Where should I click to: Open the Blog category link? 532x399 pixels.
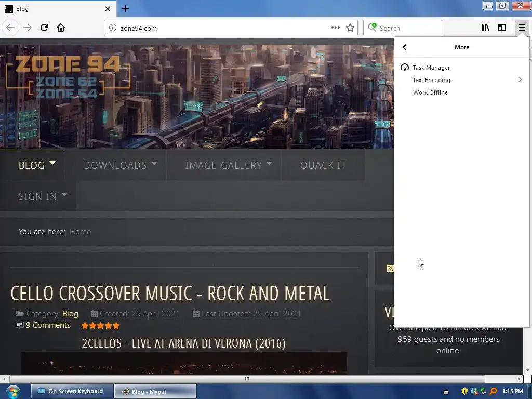pos(70,314)
